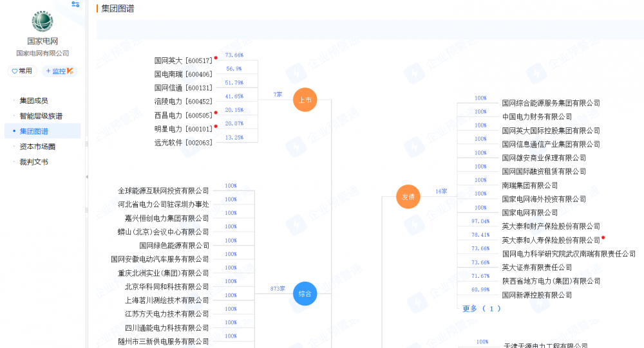644x348 pixels.
Task: Open 国网绿色能源有限公司
Action: [x=174, y=246]
